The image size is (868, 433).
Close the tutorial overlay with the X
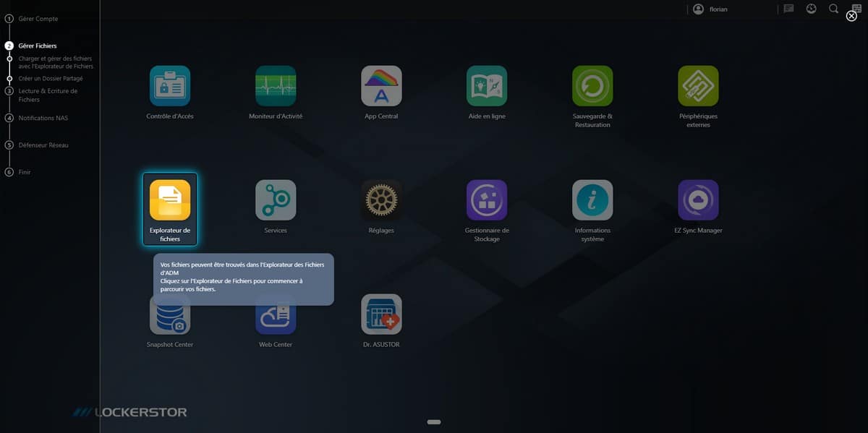(851, 16)
